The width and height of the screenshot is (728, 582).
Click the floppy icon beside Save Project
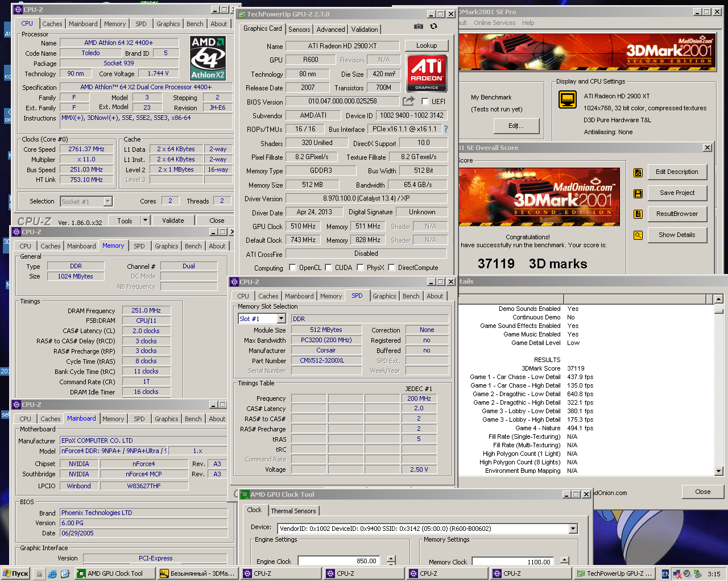[x=638, y=193]
